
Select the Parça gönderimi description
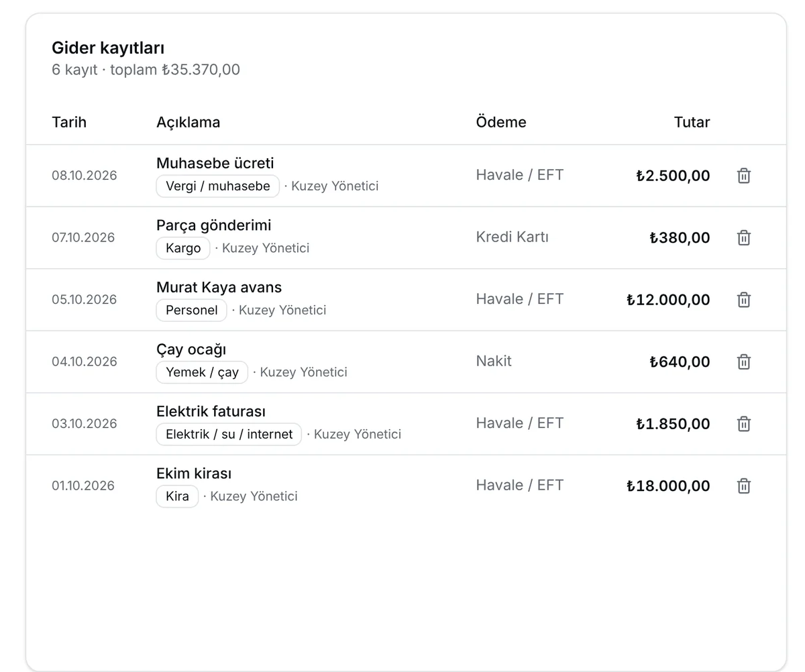click(x=214, y=225)
